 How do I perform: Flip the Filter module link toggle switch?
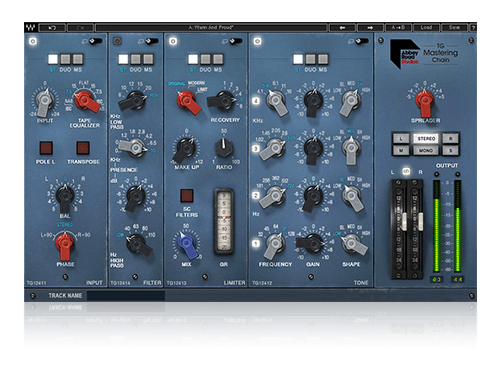pos(152,41)
